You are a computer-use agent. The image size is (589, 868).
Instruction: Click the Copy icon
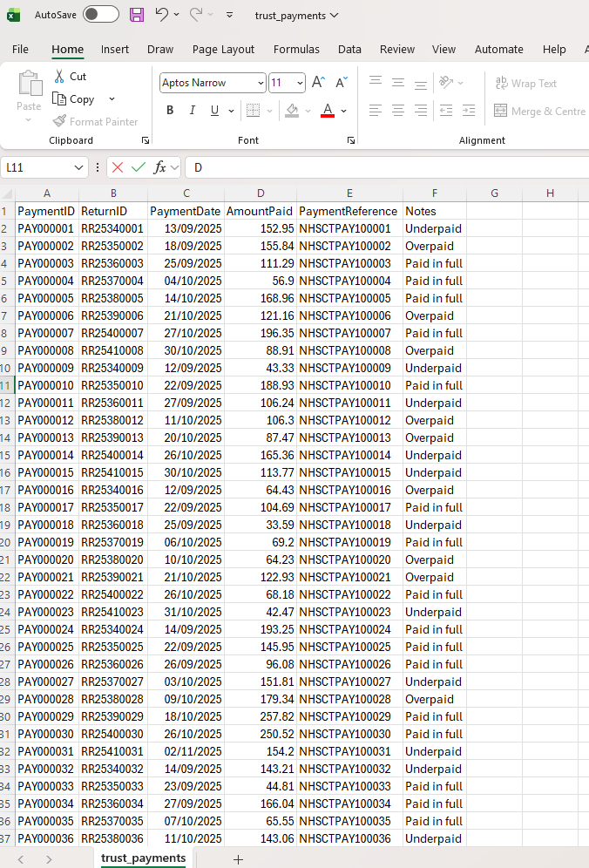59,98
